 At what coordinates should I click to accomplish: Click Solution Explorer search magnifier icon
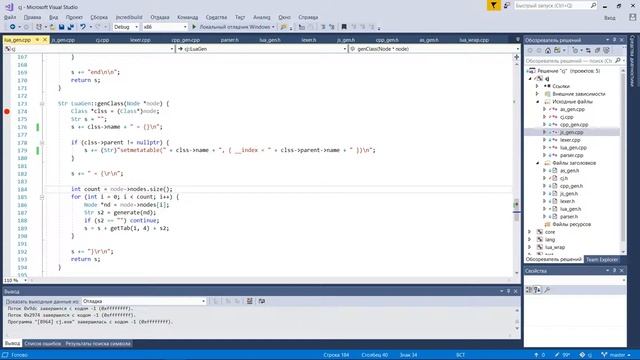click(618, 60)
